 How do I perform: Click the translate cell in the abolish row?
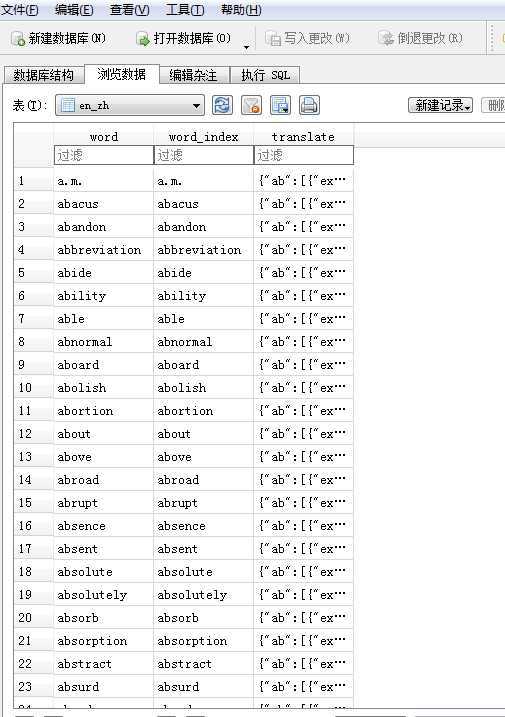pyautogui.click(x=304, y=388)
